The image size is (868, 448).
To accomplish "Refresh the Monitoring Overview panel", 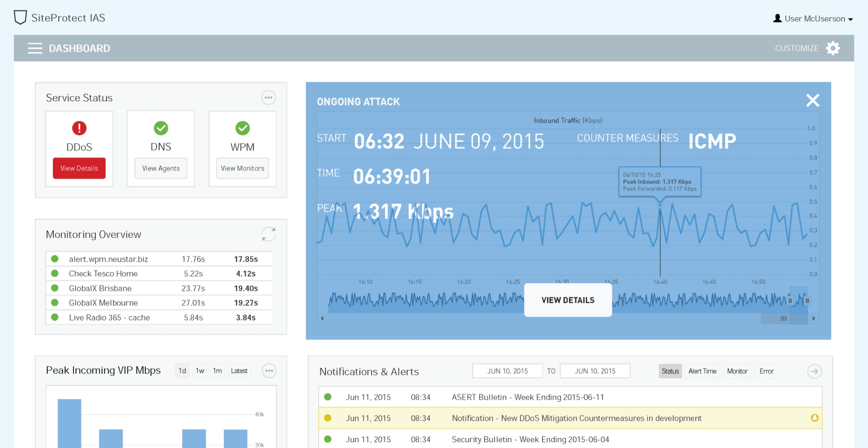I will pos(269,234).
